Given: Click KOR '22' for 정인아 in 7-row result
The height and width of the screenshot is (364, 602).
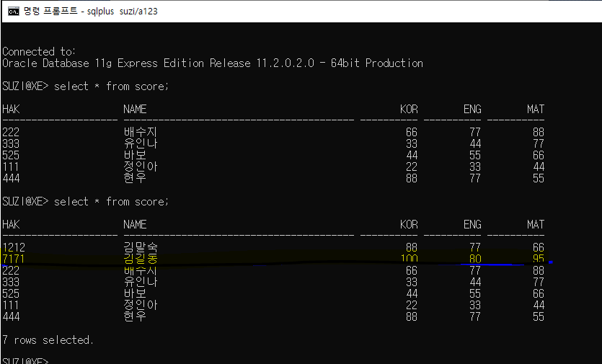Looking at the screenshot, I should 412,305.
